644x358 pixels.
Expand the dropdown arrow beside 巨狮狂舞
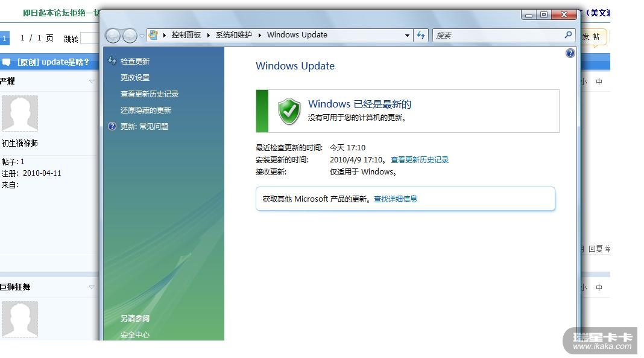[92, 287]
